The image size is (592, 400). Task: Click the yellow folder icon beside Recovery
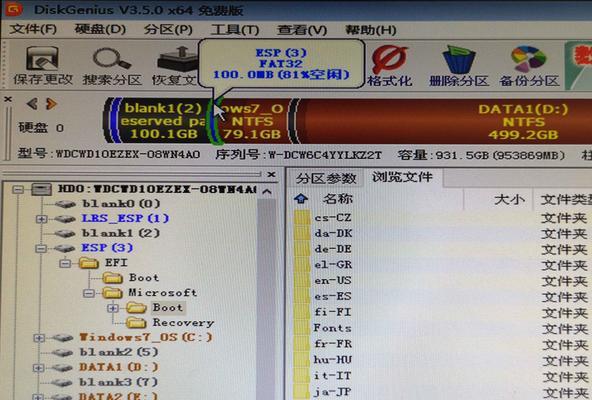coord(136,323)
